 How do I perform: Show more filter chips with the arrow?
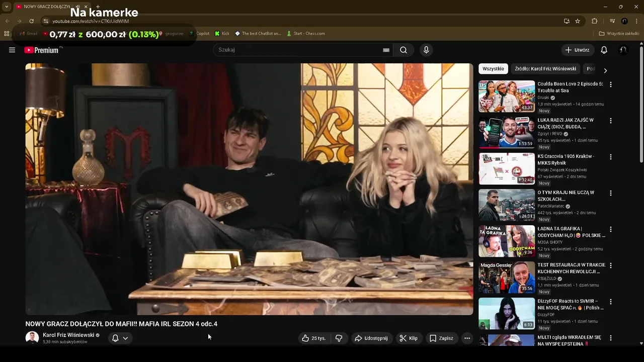pyautogui.click(x=605, y=70)
